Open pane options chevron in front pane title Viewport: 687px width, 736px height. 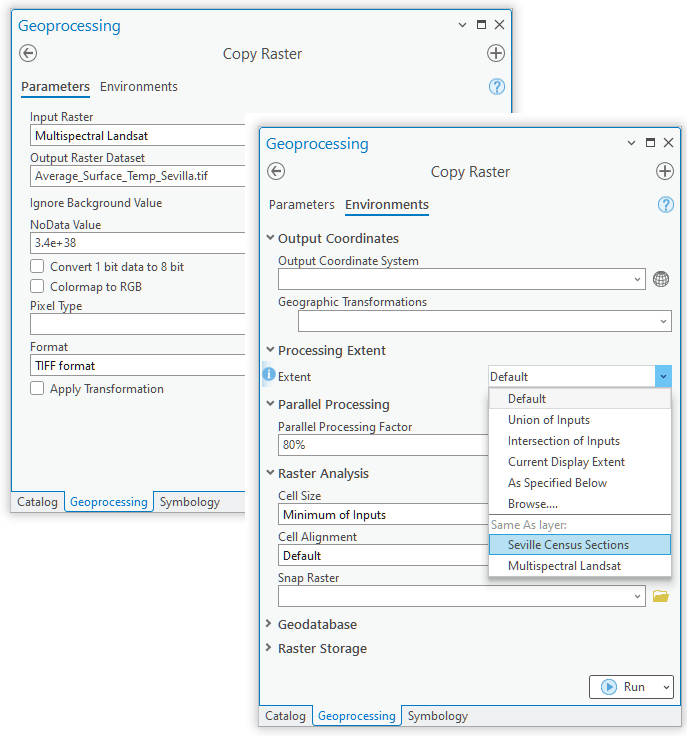tap(631, 143)
